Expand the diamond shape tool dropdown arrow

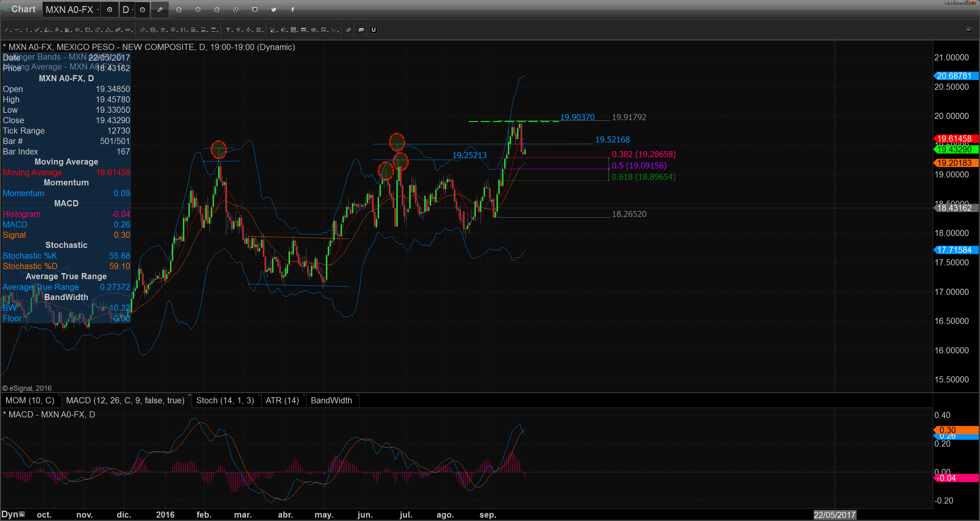tap(102, 32)
